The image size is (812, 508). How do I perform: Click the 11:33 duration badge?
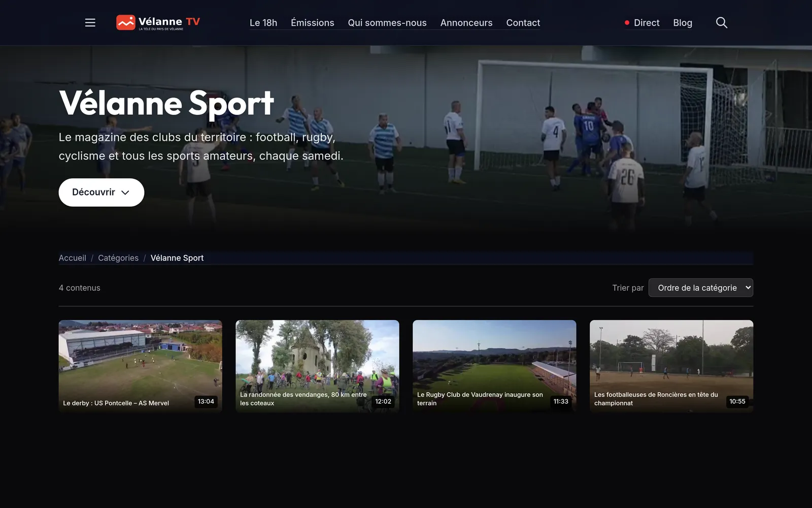click(x=561, y=402)
